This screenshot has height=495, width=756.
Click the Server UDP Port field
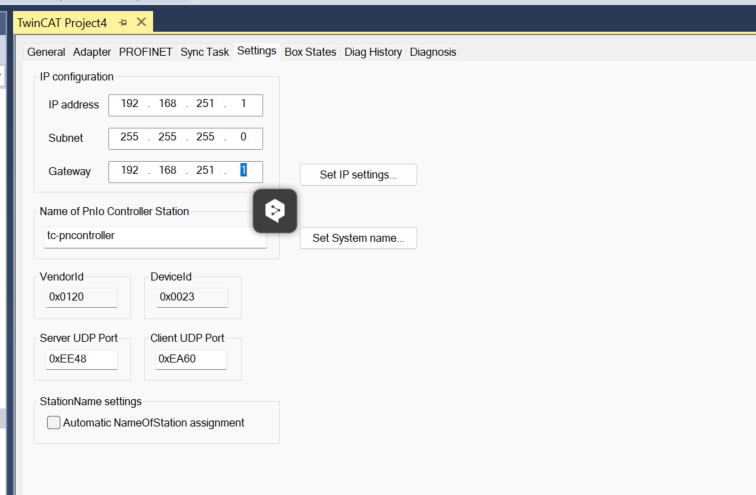[81, 359]
